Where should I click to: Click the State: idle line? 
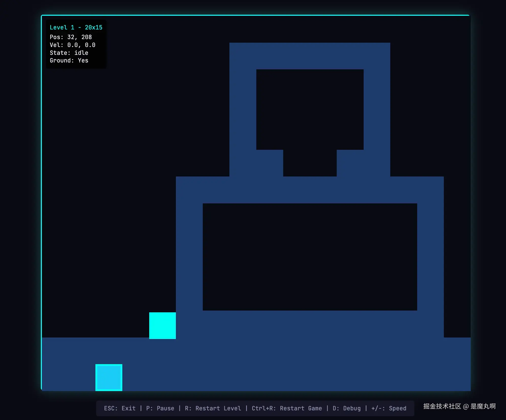69,53
